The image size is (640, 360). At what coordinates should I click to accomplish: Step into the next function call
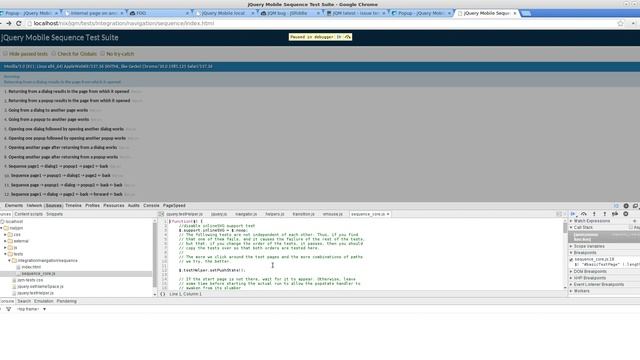coord(594,214)
